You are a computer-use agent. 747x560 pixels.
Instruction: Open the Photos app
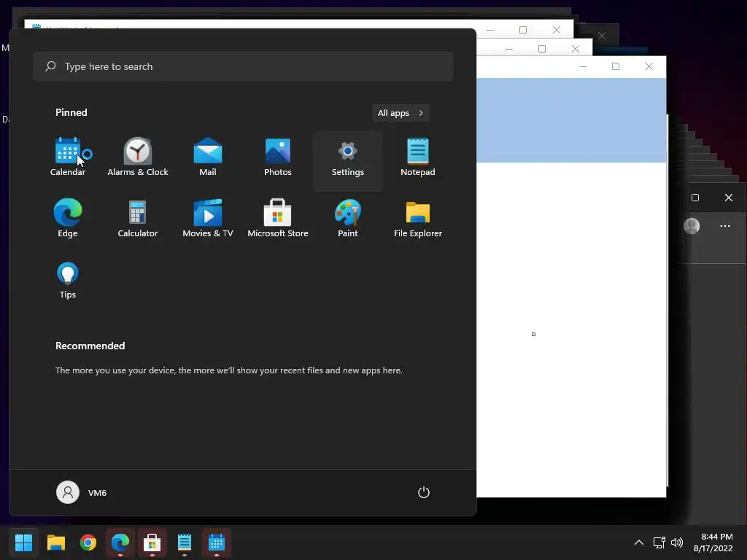(x=278, y=157)
